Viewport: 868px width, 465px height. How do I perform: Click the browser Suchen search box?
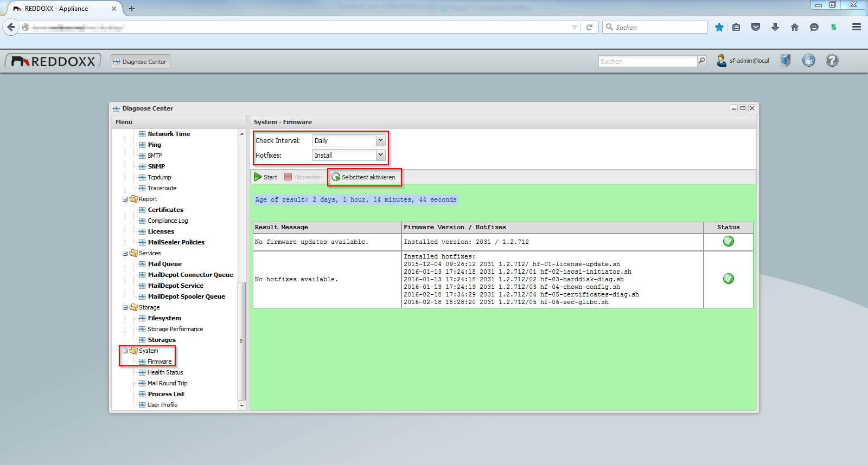(x=655, y=27)
